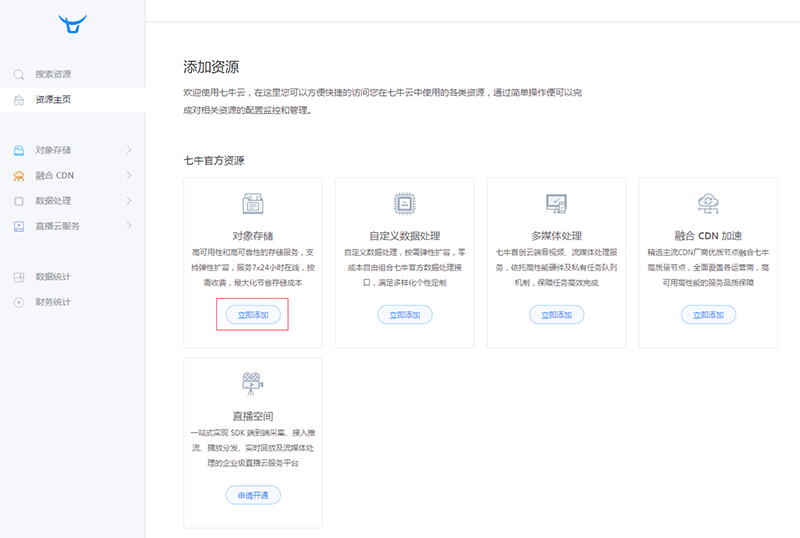Click the 数据统计 chart icon
The image size is (800, 538).
coord(19,277)
